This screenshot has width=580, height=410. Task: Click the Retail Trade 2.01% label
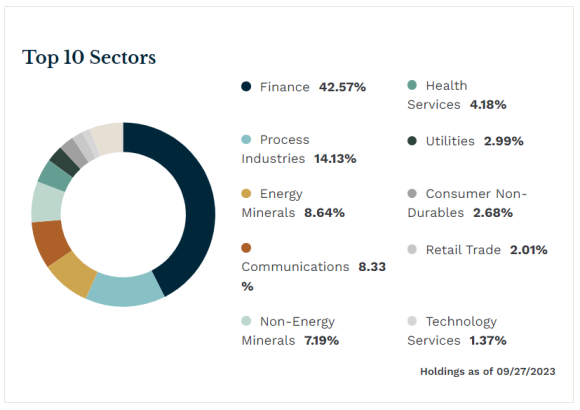[x=486, y=250]
